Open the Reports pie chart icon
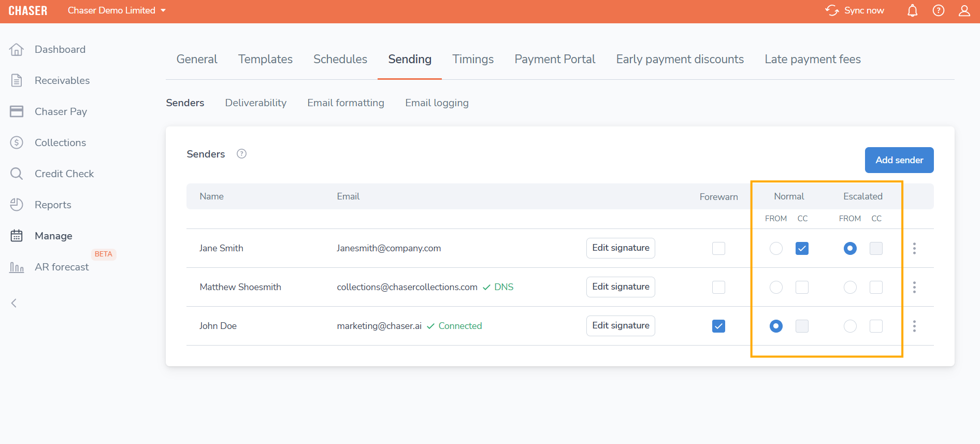Image resolution: width=980 pixels, height=444 pixels. [x=17, y=205]
